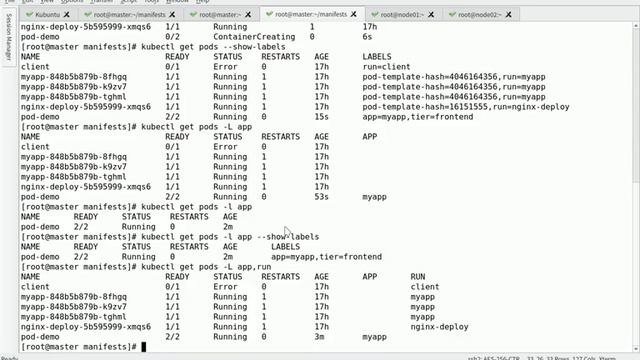This screenshot has width=640, height=360.
Task: Switch to the root@master:~ tab
Action: 220,15
